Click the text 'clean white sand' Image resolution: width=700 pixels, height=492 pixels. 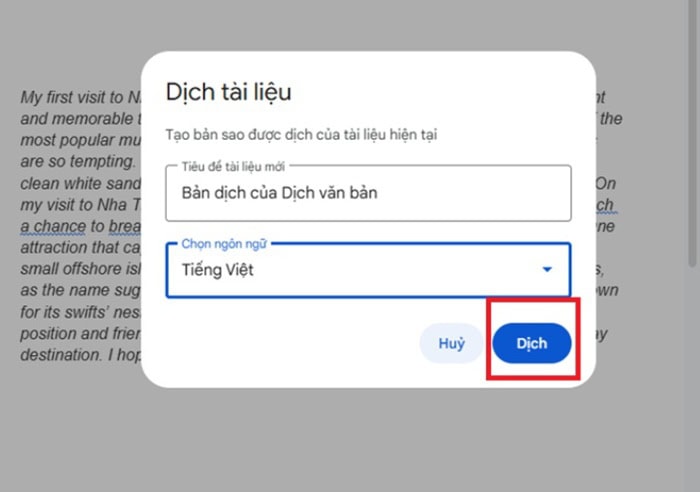(x=80, y=183)
